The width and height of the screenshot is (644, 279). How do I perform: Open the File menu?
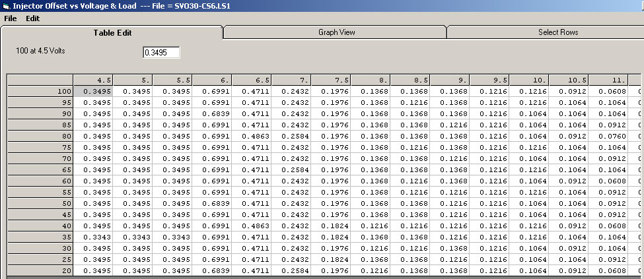11,18
